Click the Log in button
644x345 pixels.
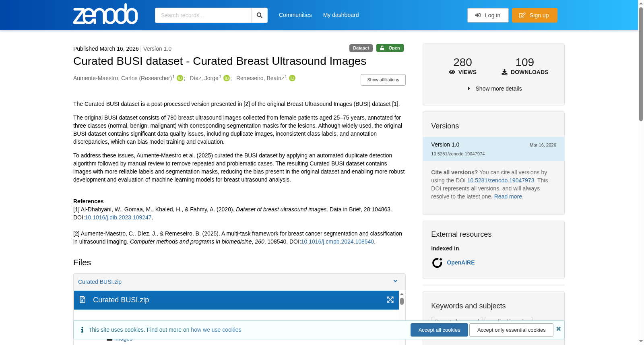tap(488, 15)
